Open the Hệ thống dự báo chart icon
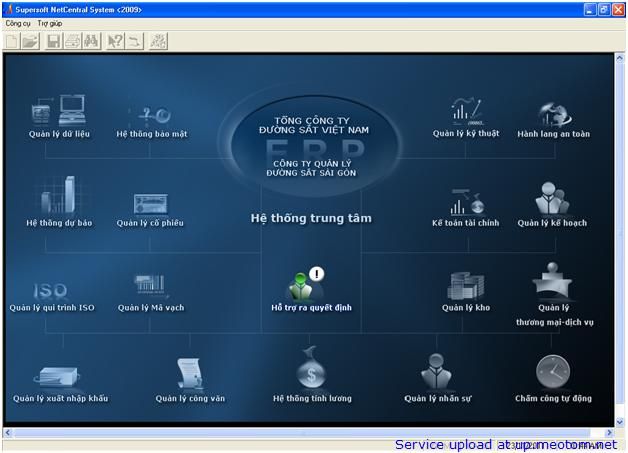 pos(58,195)
